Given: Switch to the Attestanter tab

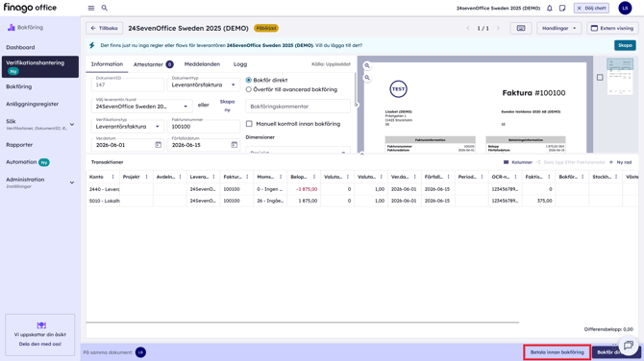Looking at the screenshot, I should coord(153,64).
